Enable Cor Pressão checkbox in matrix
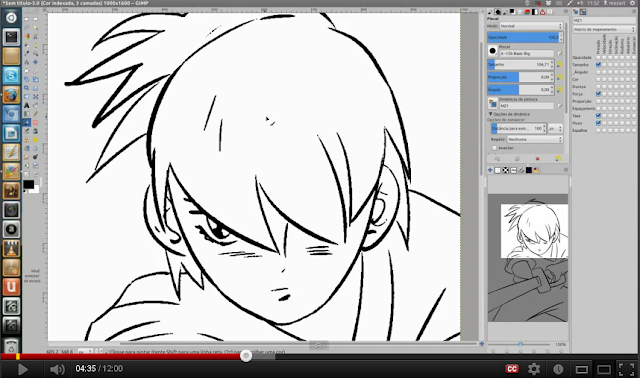The height and width of the screenshot is (378, 640). pyautogui.click(x=598, y=79)
